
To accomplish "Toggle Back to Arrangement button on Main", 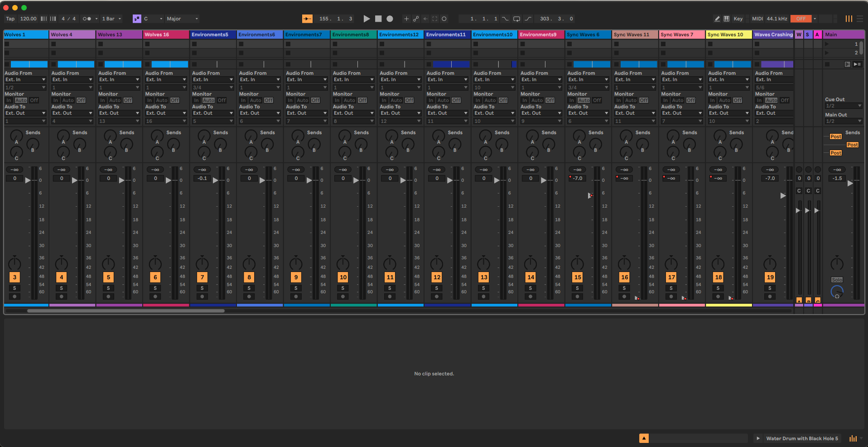I will coord(847,64).
